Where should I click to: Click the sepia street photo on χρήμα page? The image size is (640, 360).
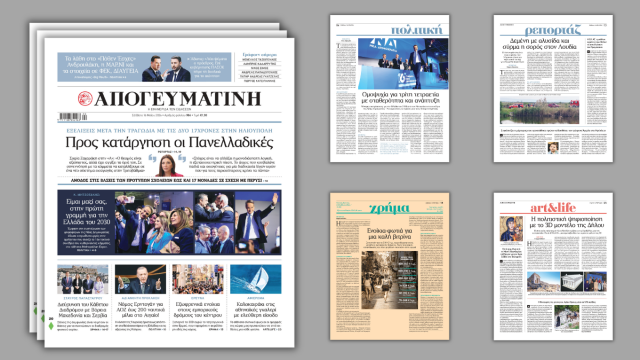pos(390,280)
